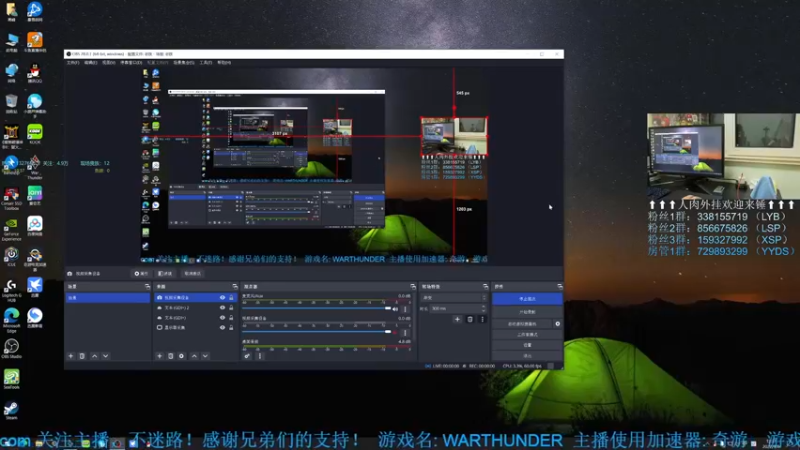Click the 启动虚拟摄像机 button
The image size is (800, 450).
pyautogui.click(x=522, y=324)
